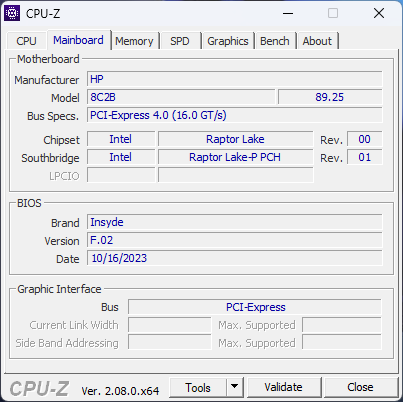Switch to the CPU tab
This screenshot has width=403, height=402.
point(26,41)
